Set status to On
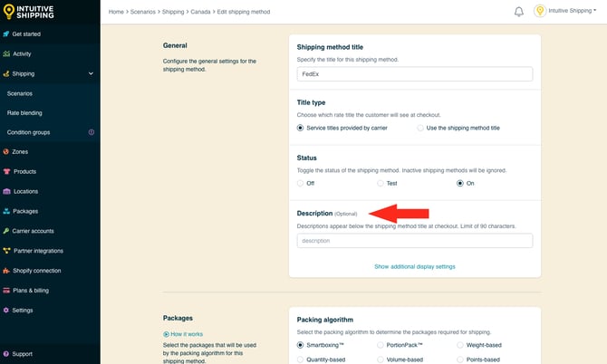Screen dimensions: 607x364 tap(460, 183)
